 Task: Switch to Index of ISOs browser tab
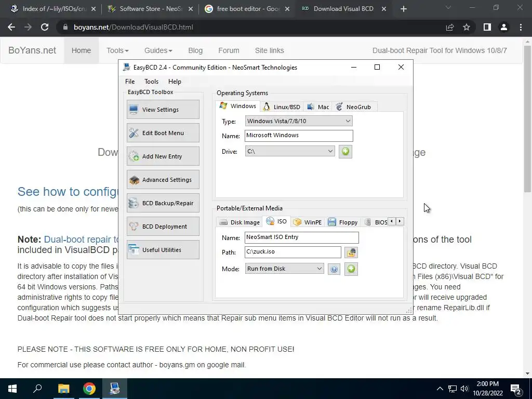[x=53, y=9]
